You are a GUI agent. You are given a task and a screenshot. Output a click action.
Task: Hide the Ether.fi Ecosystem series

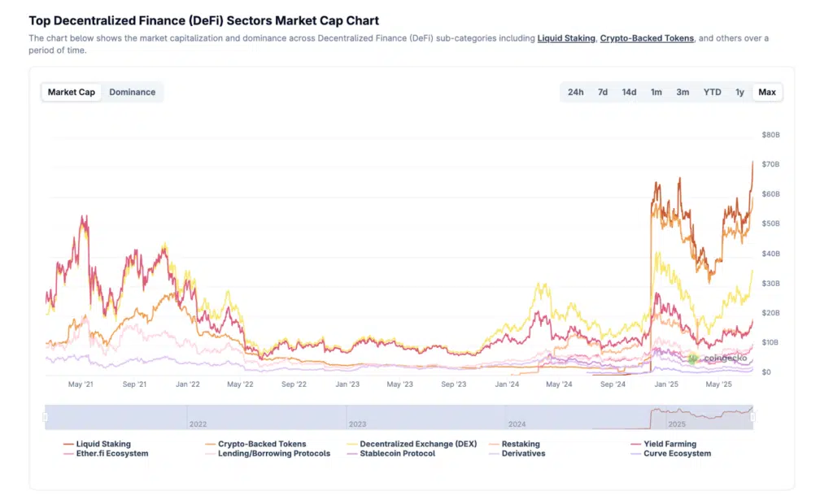[x=112, y=454]
